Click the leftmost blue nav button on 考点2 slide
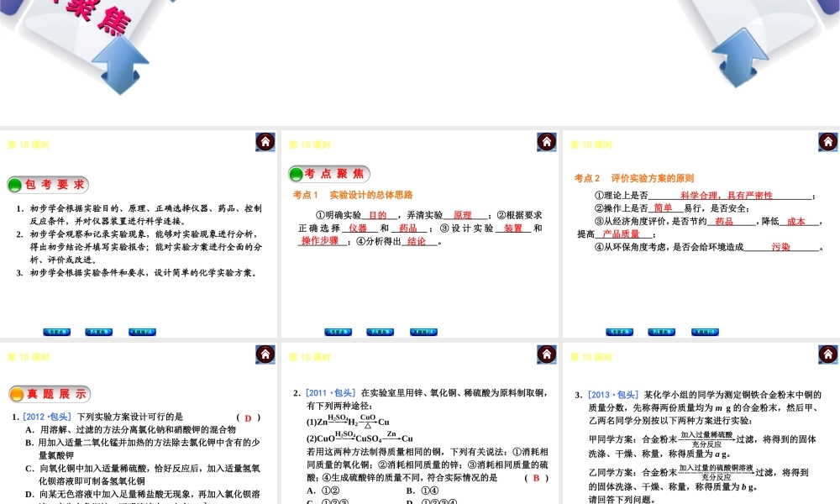 point(619,332)
